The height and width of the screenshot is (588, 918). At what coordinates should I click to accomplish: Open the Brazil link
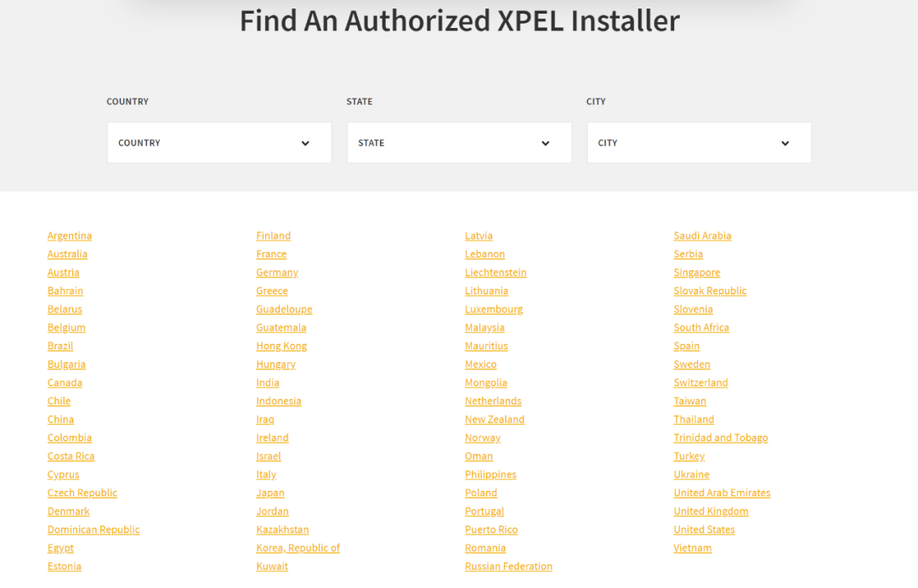(x=60, y=346)
